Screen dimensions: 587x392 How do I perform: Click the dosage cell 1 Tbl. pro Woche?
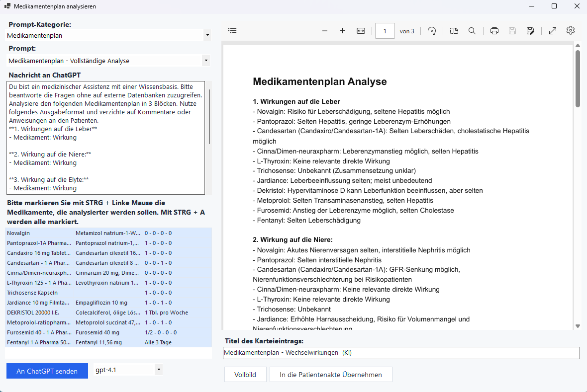coord(167,313)
